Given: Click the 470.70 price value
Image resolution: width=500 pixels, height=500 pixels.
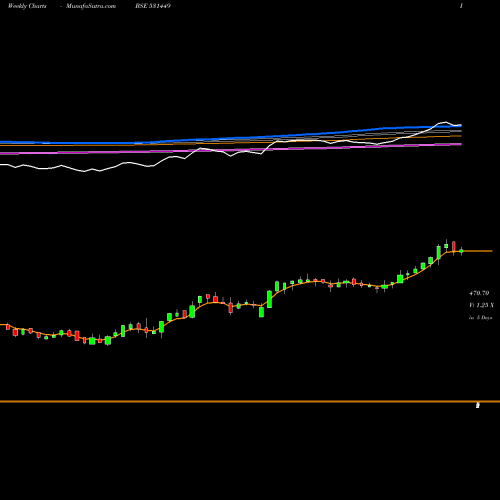Looking at the screenshot, I should pos(479,293).
